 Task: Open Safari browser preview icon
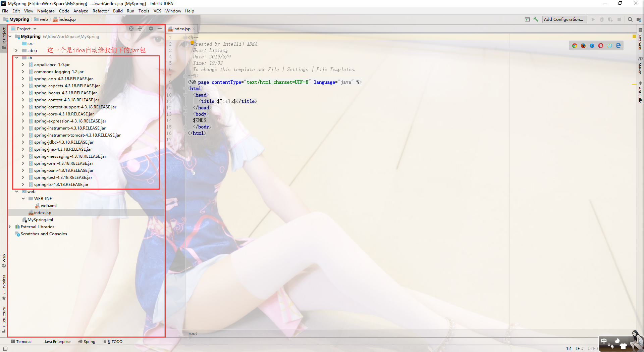pos(592,46)
